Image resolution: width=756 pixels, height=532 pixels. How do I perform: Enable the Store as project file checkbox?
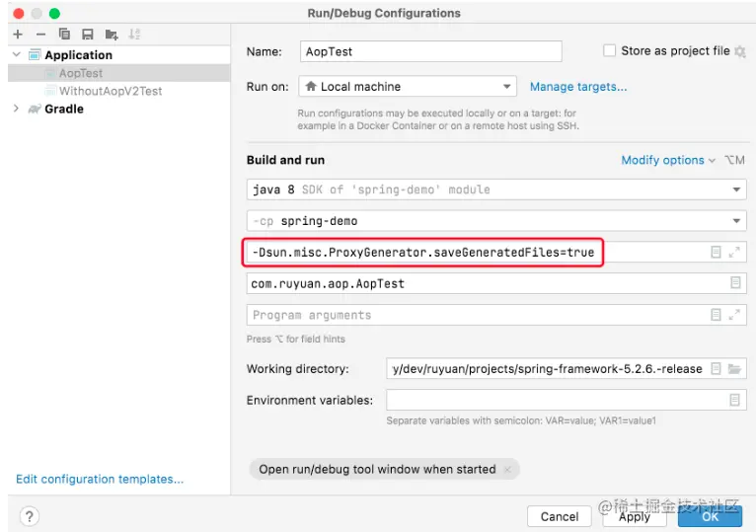pyautogui.click(x=609, y=51)
